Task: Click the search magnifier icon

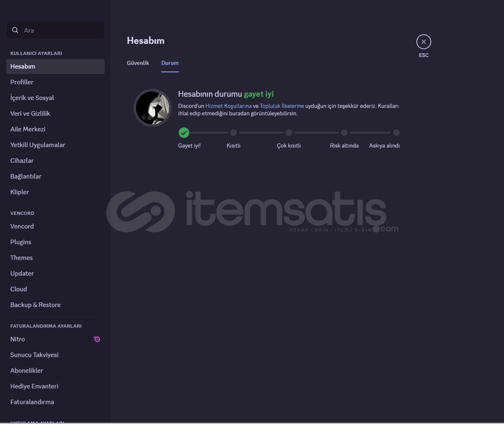Action: [x=15, y=30]
